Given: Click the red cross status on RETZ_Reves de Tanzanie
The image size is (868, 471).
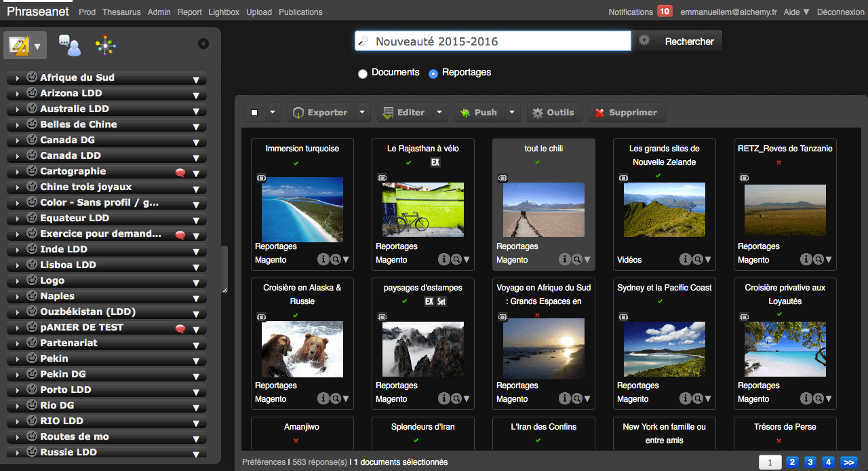Looking at the screenshot, I should (778, 163).
